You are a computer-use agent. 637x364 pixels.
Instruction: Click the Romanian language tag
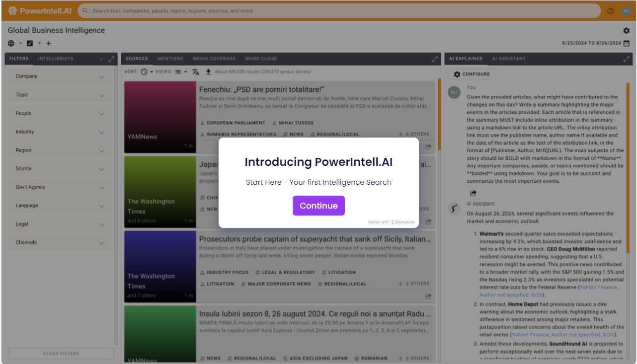tap(371, 358)
